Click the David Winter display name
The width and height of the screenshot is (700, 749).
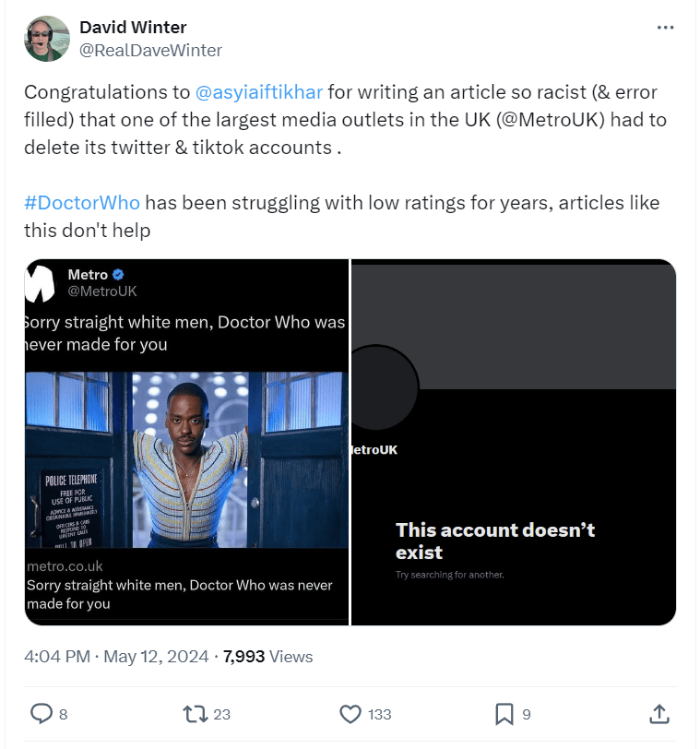click(x=133, y=28)
